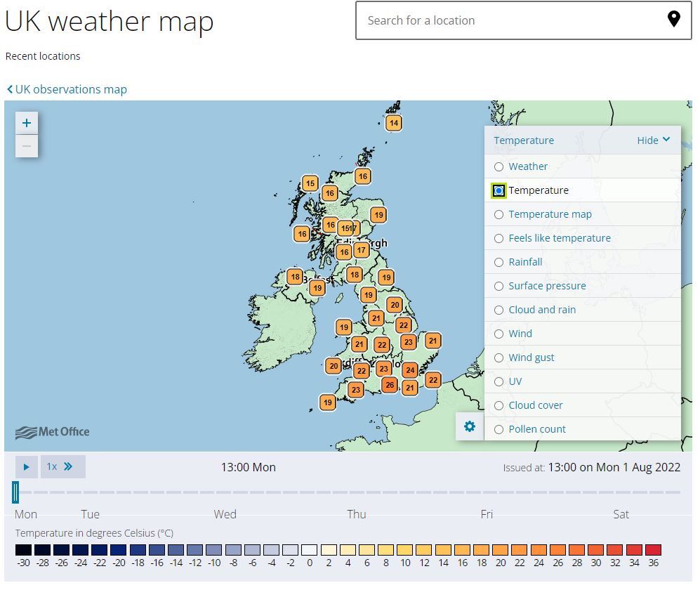Viewport: 700px width, 590px height.
Task: Click Fri on the forecast timeline
Action: coord(487,514)
